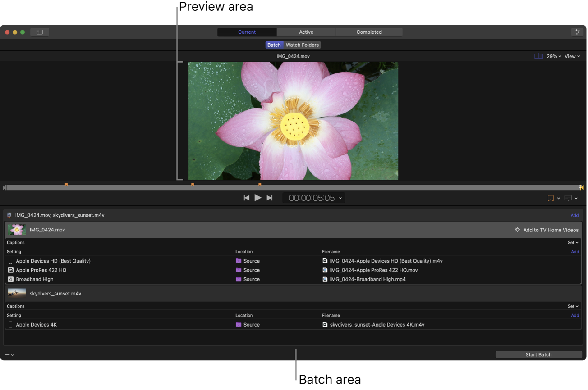Open the Completed tab

tap(369, 32)
